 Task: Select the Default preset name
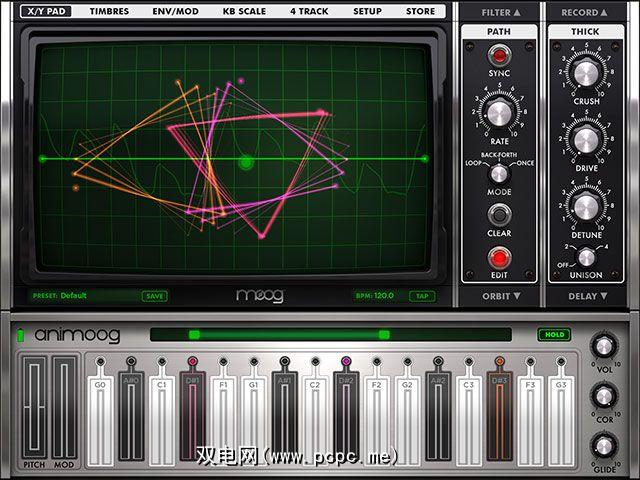[73, 296]
